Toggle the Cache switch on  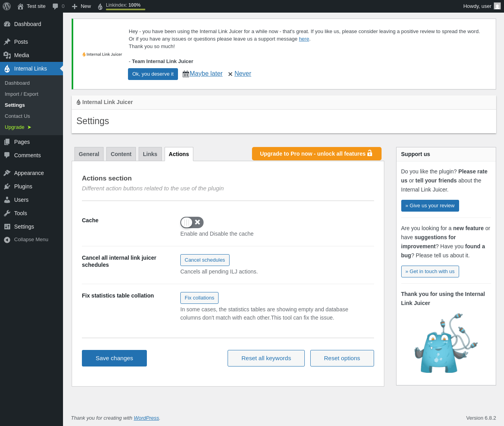pos(192,222)
